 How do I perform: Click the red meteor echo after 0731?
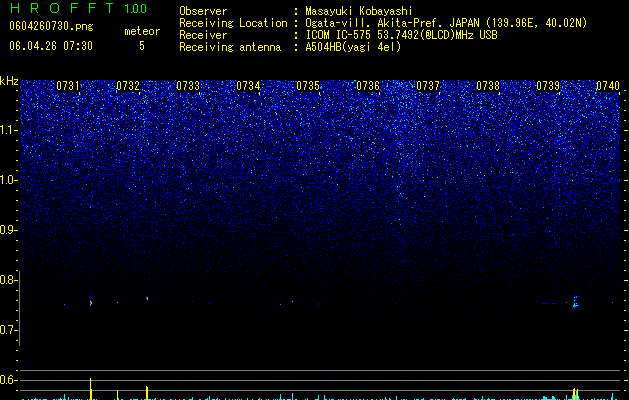tap(91, 303)
